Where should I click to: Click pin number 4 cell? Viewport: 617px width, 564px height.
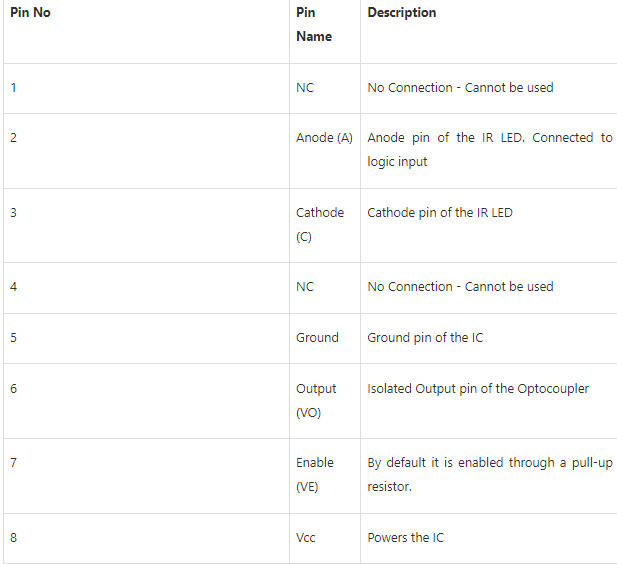click(x=14, y=287)
